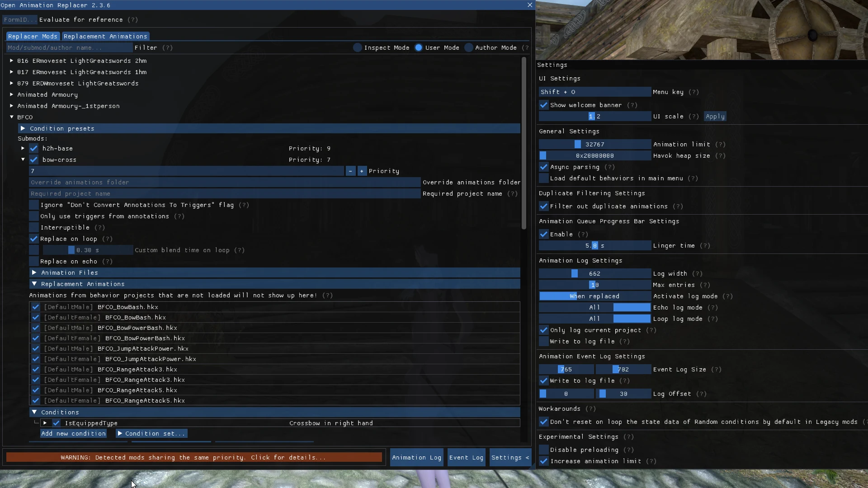
Task: Open help tooltip for Experimental Settings
Action: tap(629, 437)
